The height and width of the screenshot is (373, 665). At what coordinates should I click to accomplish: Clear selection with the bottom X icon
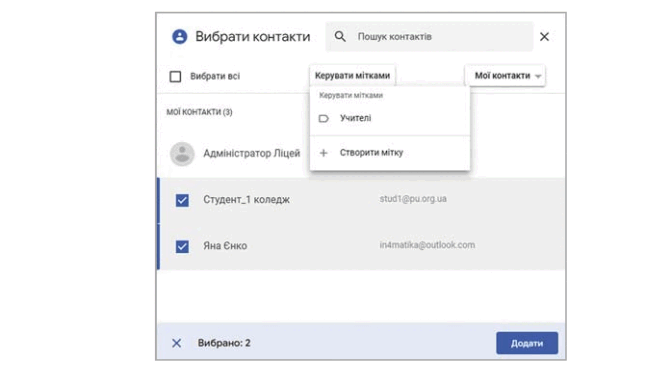176,343
